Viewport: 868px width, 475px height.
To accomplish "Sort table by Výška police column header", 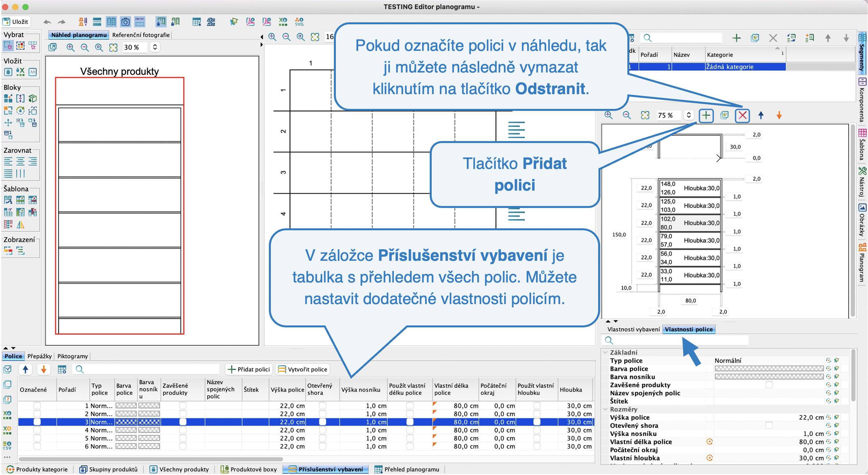I will point(287,390).
